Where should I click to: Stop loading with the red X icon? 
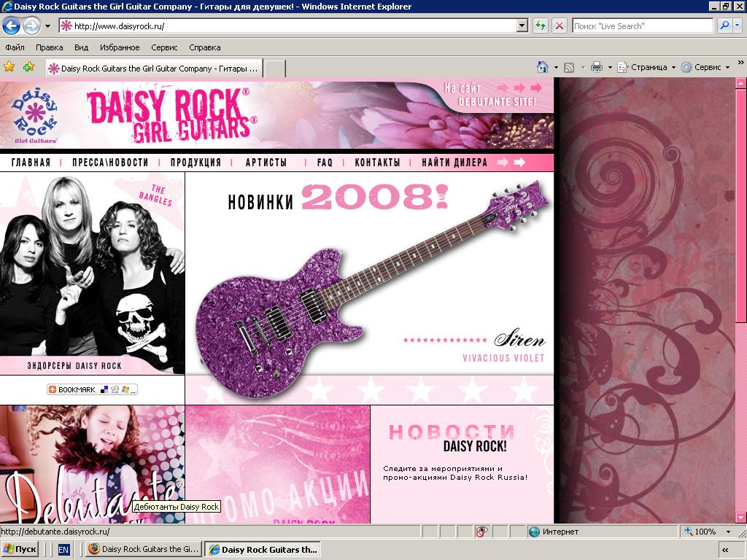pyautogui.click(x=560, y=26)
